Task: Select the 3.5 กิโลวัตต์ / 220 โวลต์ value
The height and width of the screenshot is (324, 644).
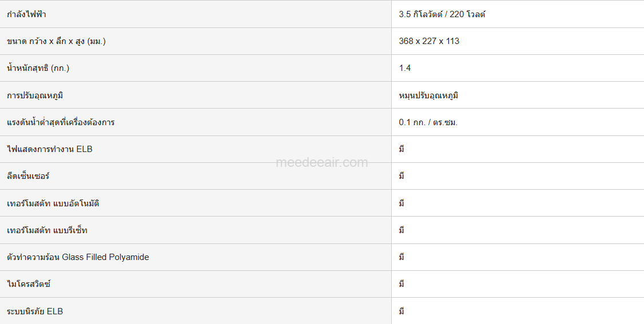Action: pos(442,14)
